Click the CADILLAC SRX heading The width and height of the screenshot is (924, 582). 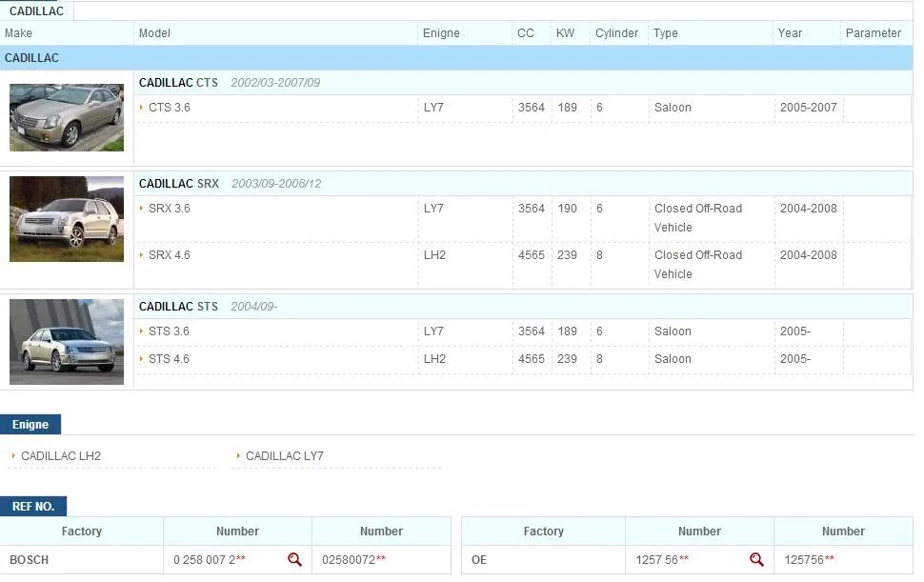point(178,183)
